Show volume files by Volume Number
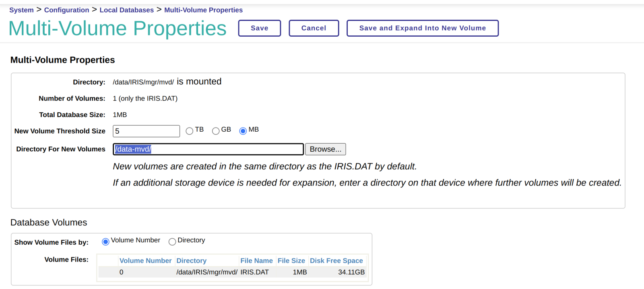The height and width of the screenshot is (289, 644). pos(105,242)
